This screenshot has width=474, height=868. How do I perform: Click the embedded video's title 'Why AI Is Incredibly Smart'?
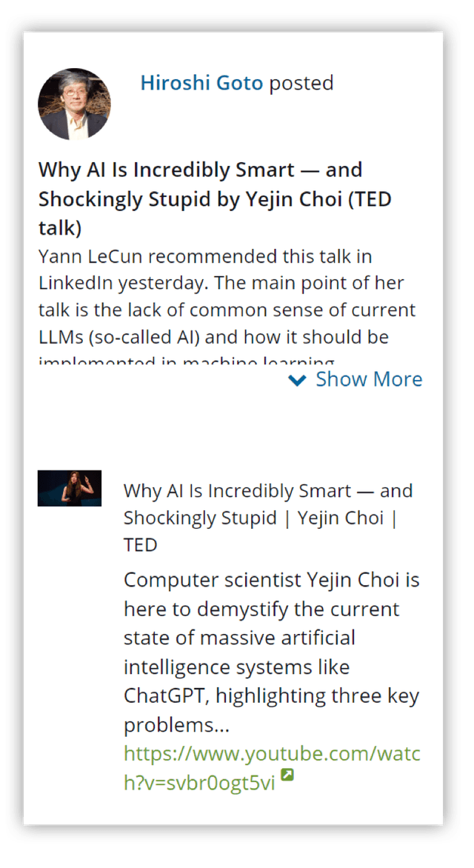(x=267, y=517)
